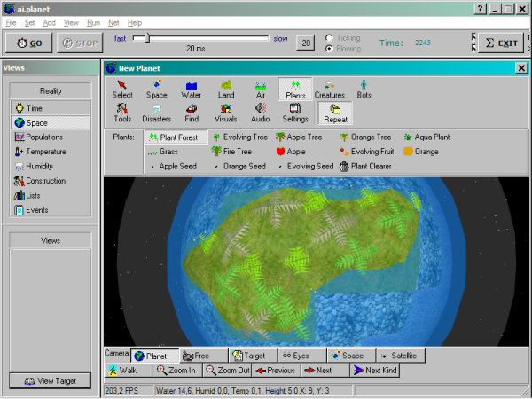Click the 20 speed value box

[304, 43]
